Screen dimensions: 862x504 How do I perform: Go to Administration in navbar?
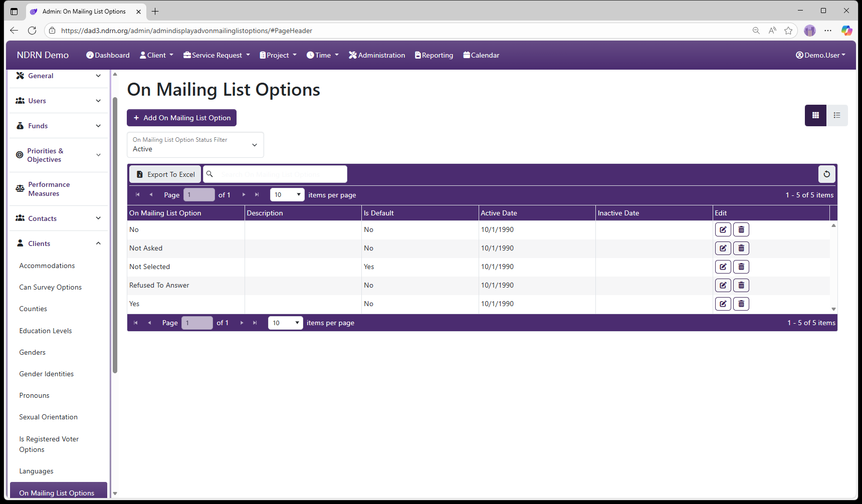click(377, 55)
